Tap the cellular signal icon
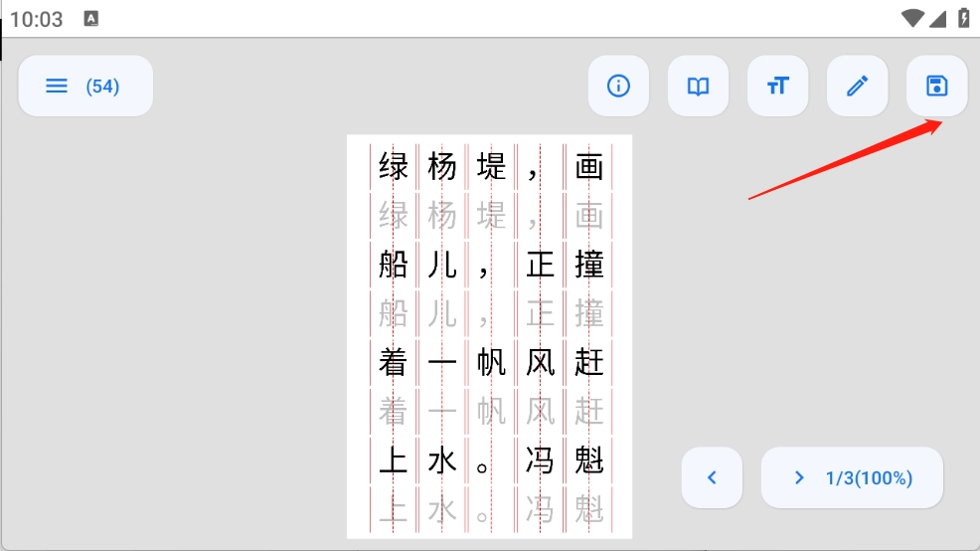The image size is (980, 551). point(938,19)
